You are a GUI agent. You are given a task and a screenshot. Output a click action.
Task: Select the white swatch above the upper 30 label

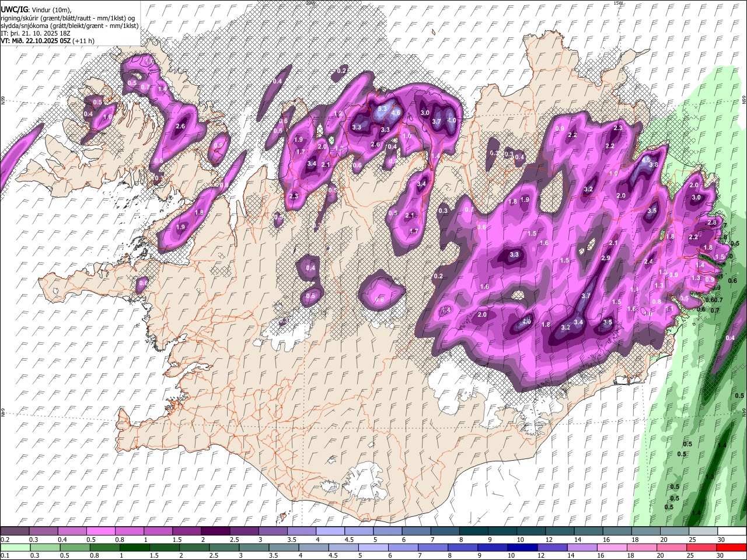pos(732,531)
